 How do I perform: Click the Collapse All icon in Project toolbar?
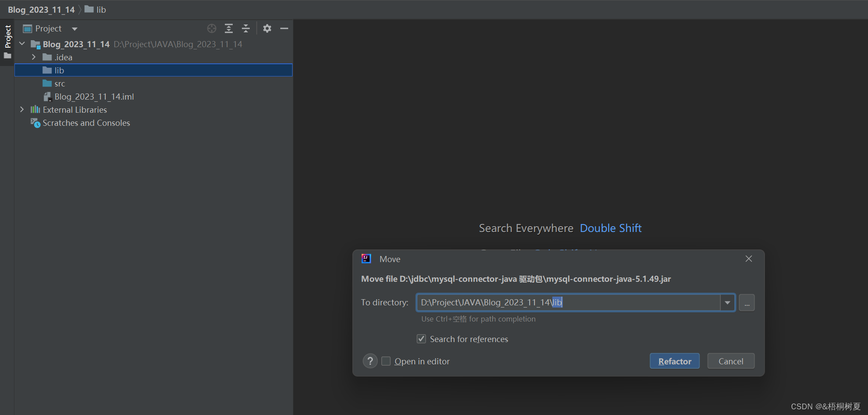pyautogui.click(x=246, y=28)
